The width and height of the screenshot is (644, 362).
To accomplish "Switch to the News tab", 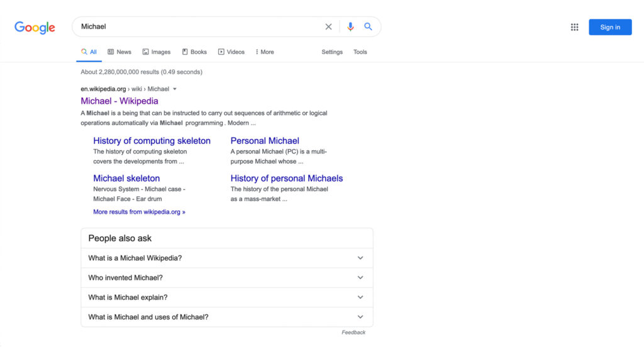I will tap(119, 52).
